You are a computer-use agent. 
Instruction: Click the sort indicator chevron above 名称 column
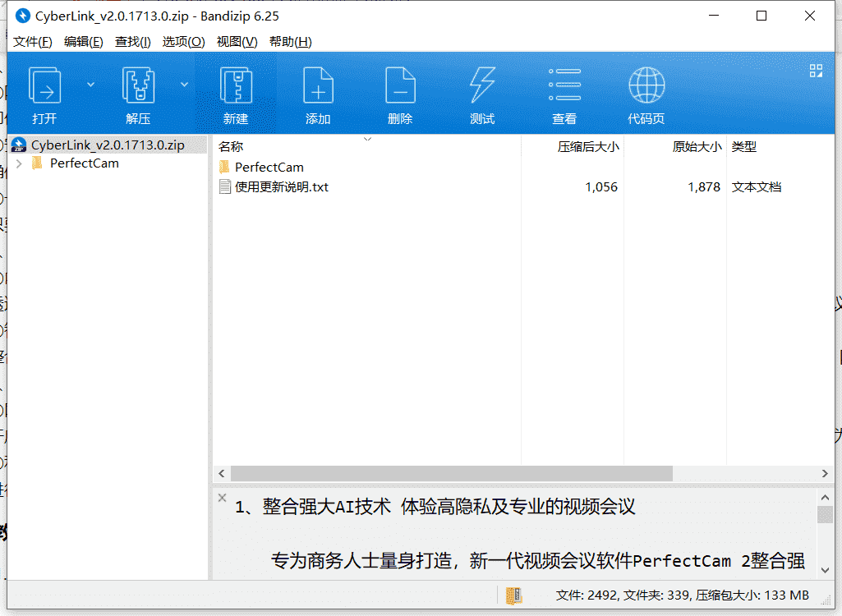click(x=367, y=139)
